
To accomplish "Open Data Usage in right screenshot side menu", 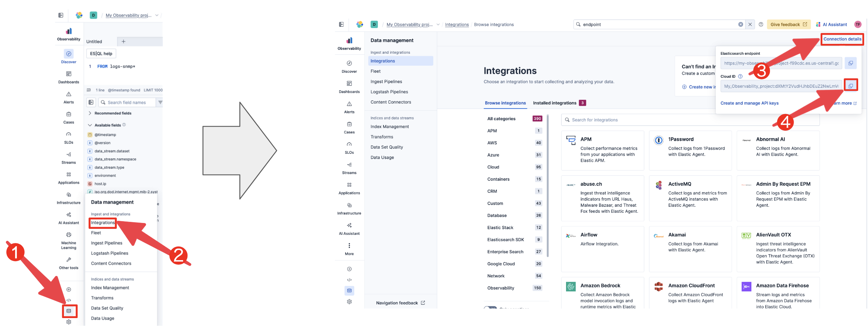I will tap(382, 157).
